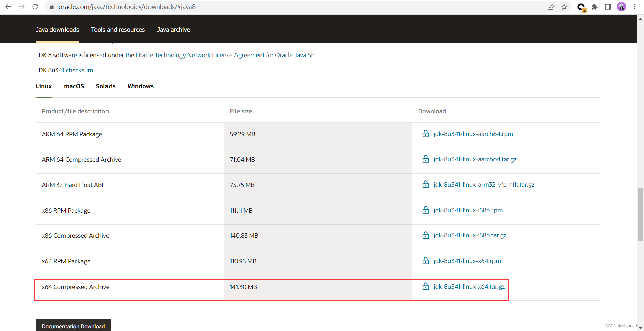The width and height of the screenshot is (644, 331).
Task: Click the scrollbar down arrow
Action: (x=640, y=327)
